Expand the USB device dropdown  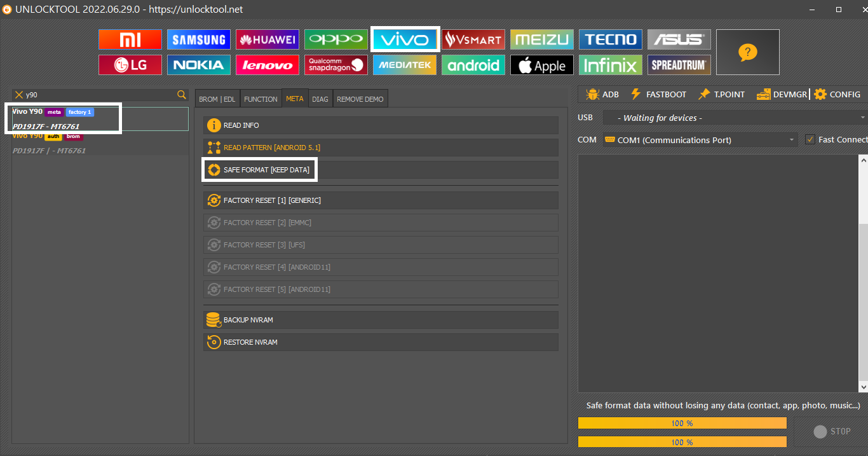point(863,118)
